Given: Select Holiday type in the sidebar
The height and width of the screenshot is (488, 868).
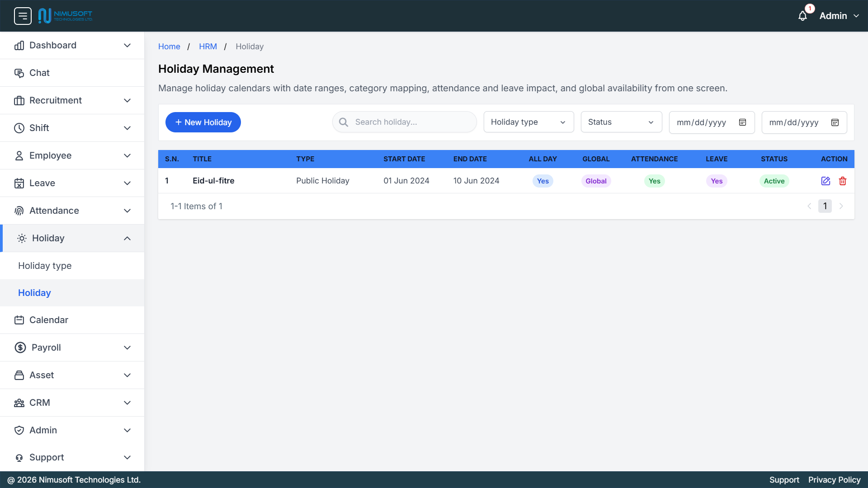Looking at the screenshot, I should coord(45,266).
